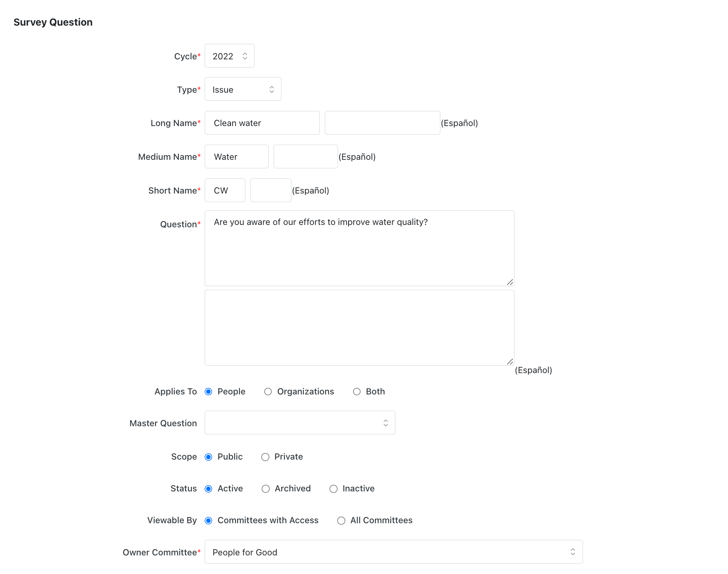Viewport: 728px width, 574px height.
Task: Set Viewable By to All Committees
Action: pos(341,520)
